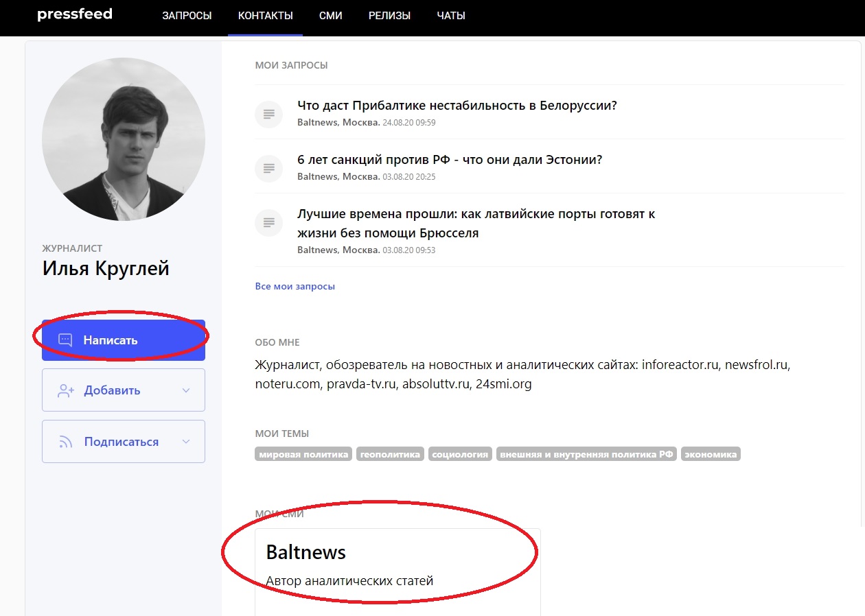
Task: Click document icon beside Latvian ports request
Action: tap(268, 223)
